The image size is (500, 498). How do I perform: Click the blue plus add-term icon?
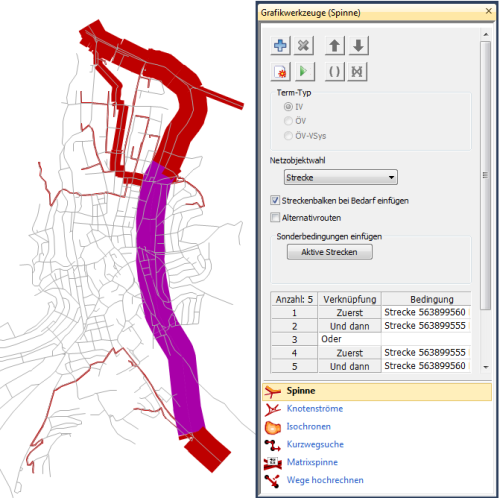280,45
